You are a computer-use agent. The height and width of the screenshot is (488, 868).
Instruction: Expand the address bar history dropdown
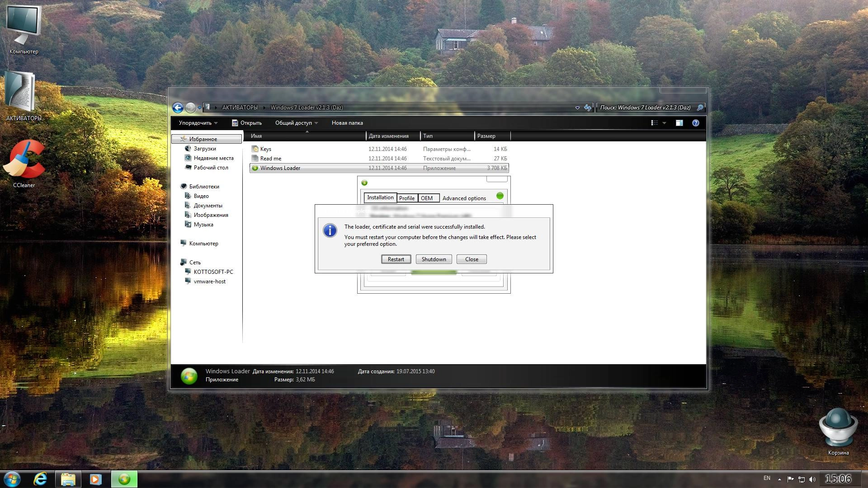pyautogui.click(x=577, y=108)
